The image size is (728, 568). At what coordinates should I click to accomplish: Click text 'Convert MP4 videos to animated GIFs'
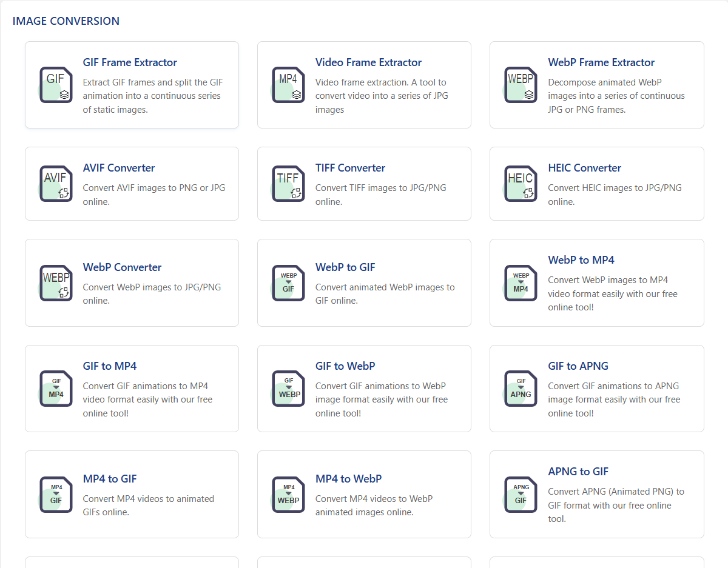pos(149,506)
